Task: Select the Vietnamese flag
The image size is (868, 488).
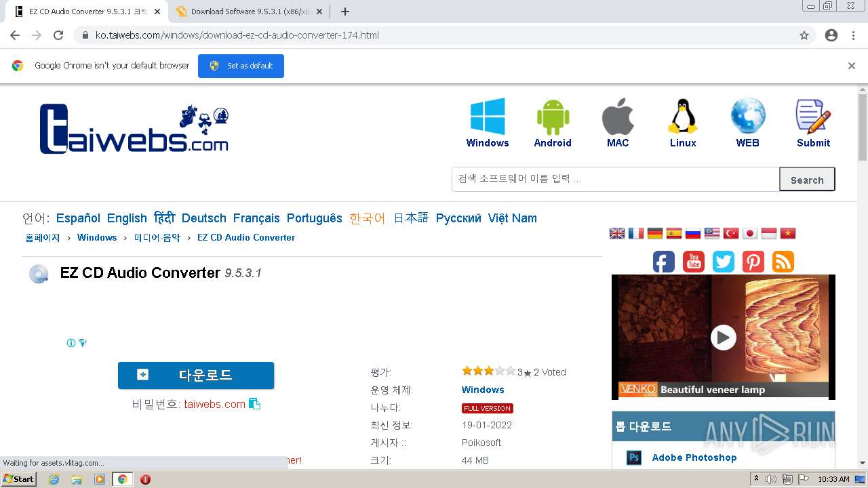Action: (788, 233)
